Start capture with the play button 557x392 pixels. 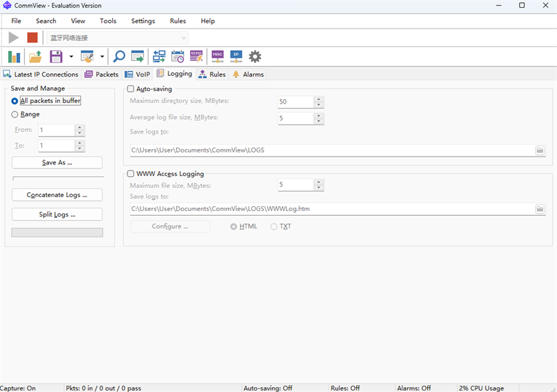13,38
